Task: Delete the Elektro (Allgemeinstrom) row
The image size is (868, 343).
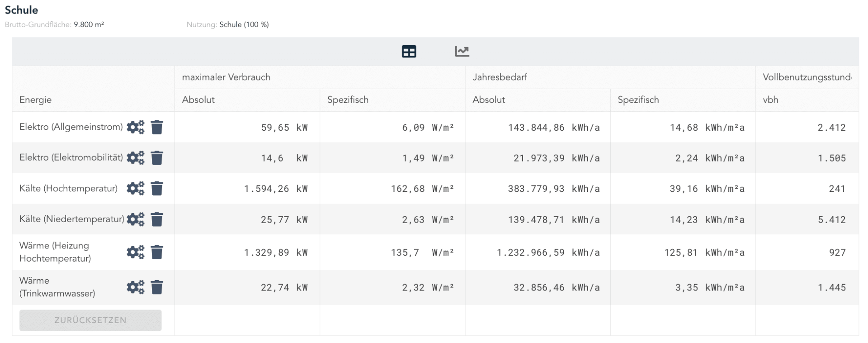Action: pyautogui.click(x=157, y=128)
